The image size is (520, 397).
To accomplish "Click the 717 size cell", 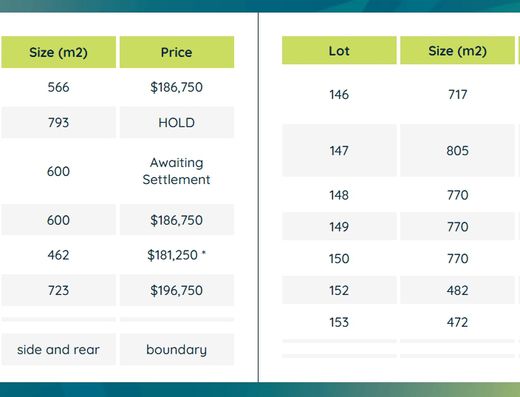I will [457, 94].
